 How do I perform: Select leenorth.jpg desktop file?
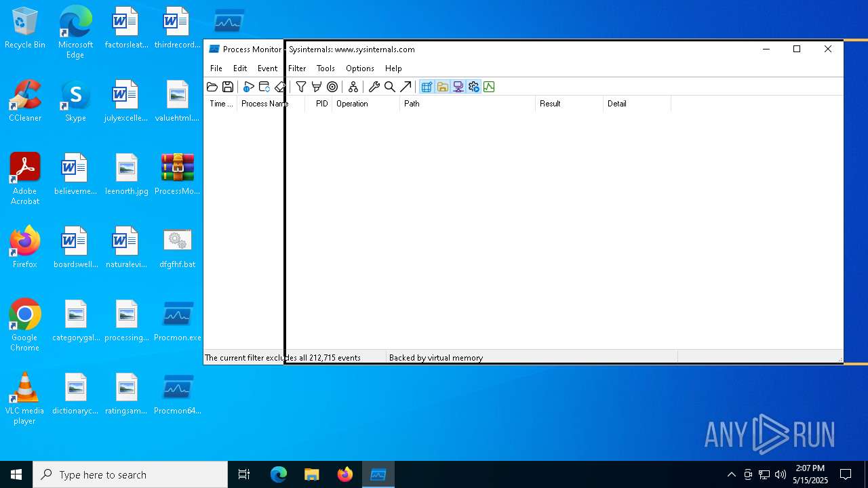pyautogui.click(x=127, y=175)
